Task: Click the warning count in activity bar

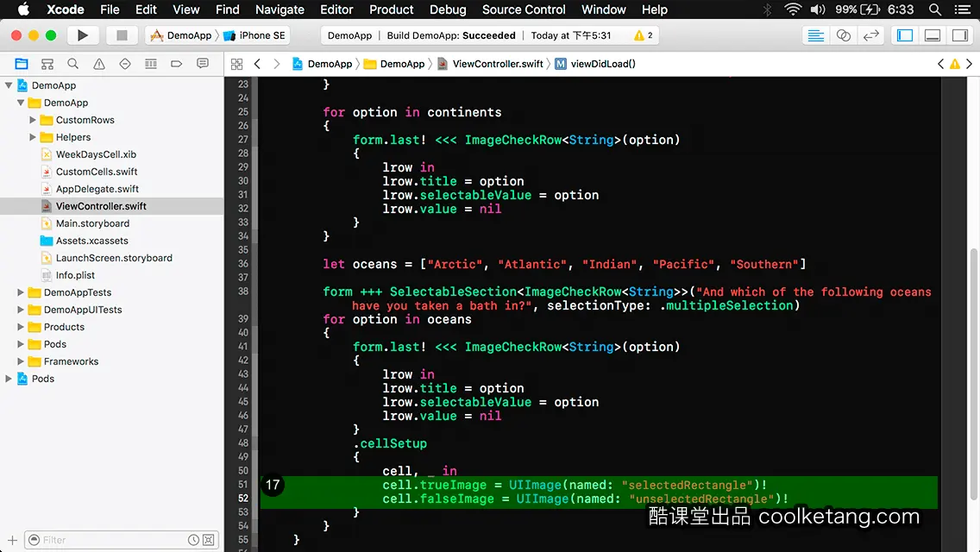Action: coord(644,35)
